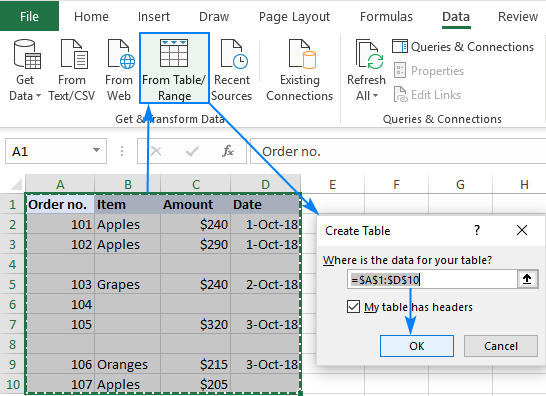Select column A header
546x396 pixels.
[x=60, y=184]
